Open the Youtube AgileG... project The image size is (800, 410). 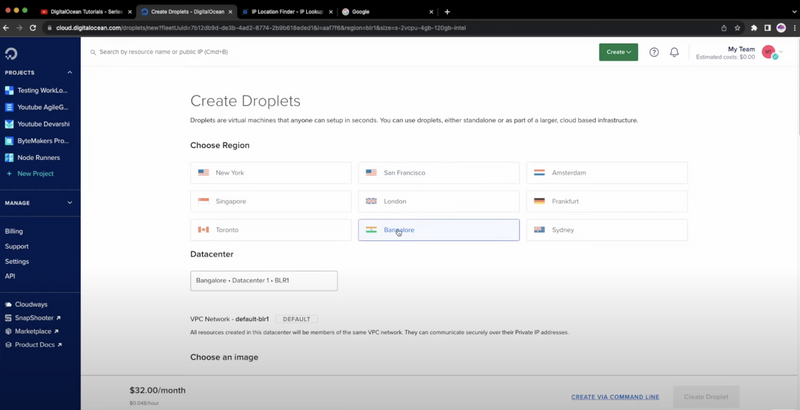click(36, 107)
